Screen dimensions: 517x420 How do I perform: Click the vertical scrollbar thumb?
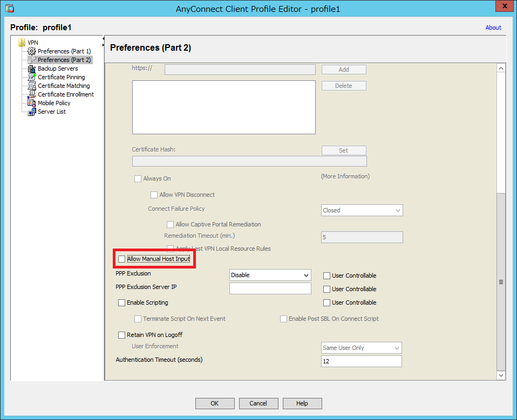(501, 282)
